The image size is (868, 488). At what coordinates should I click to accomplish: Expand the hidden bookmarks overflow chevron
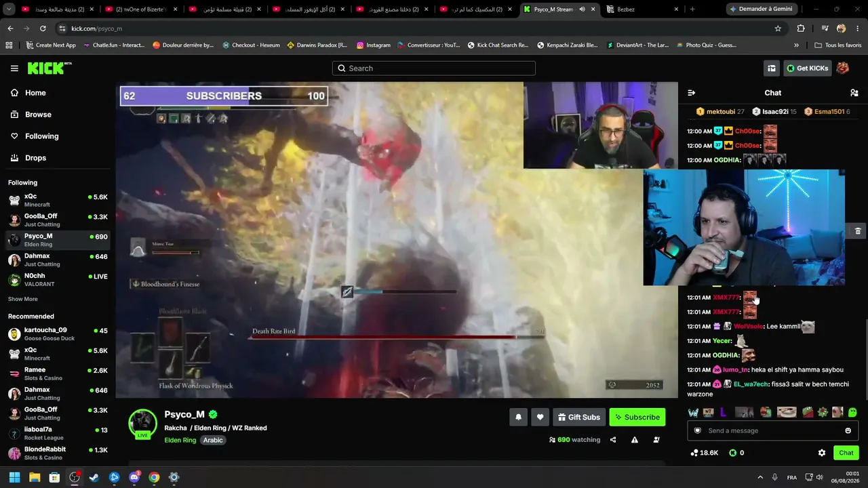pyautogui.click(x=796, y=45)
